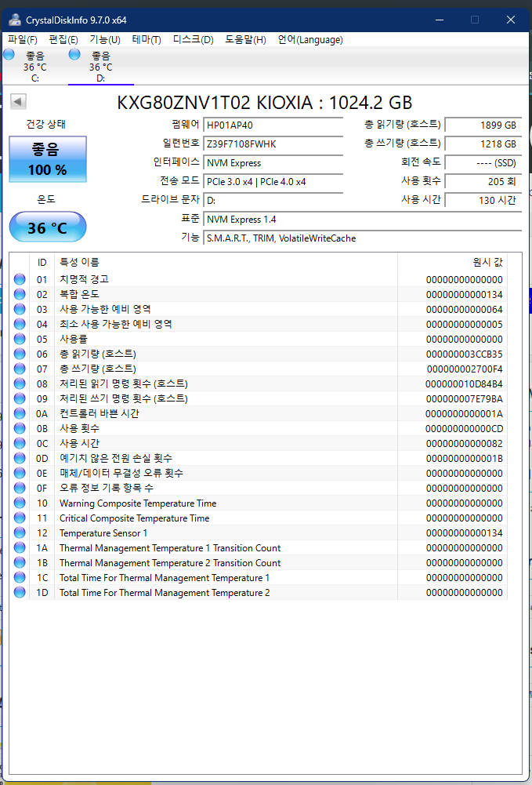
Task: Click power-on count value 205 회
Action: point(483,182)
